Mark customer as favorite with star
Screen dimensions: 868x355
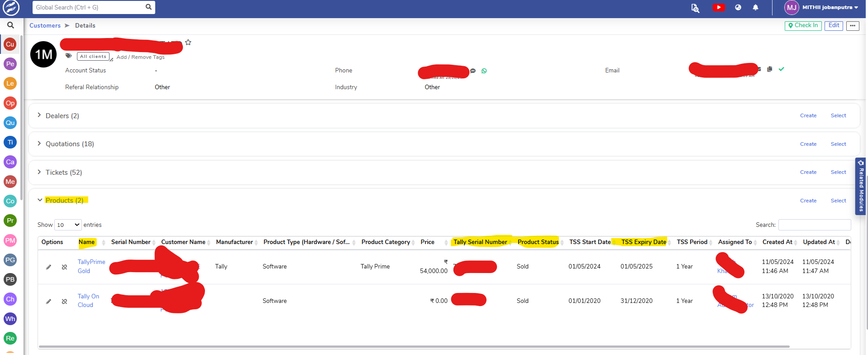(x=188, y=43)
